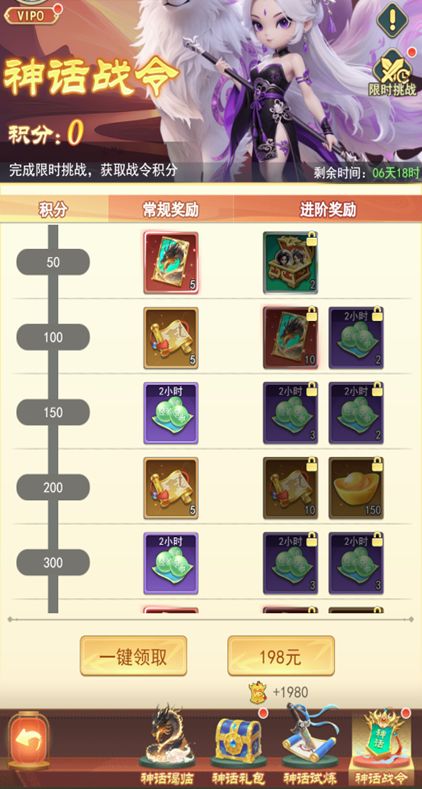The image size is (422, 789).
Task: Click the red lantern back arrow
Action: pos(29,742)
